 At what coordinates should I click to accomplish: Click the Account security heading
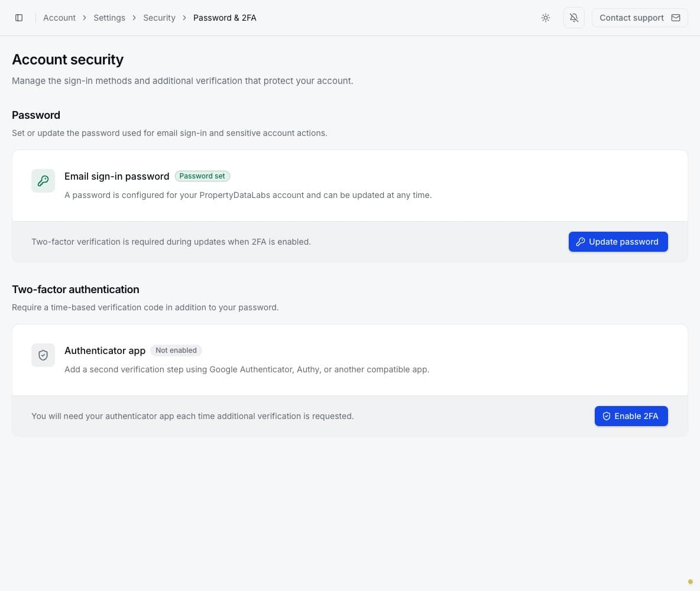68,59
